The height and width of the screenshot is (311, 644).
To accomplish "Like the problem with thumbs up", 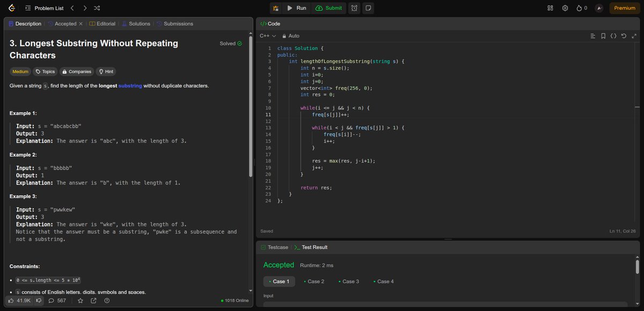I will pos(19,300).
